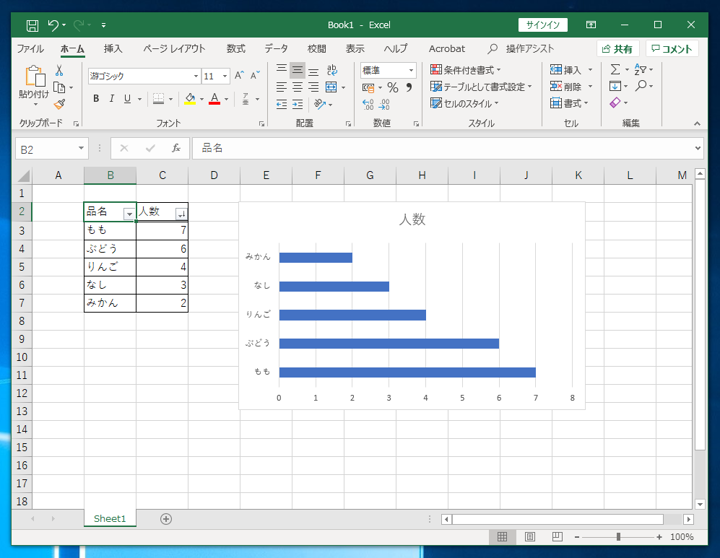Open the function insert fx button
Viewport: 720px width, 558px height.
176,148
